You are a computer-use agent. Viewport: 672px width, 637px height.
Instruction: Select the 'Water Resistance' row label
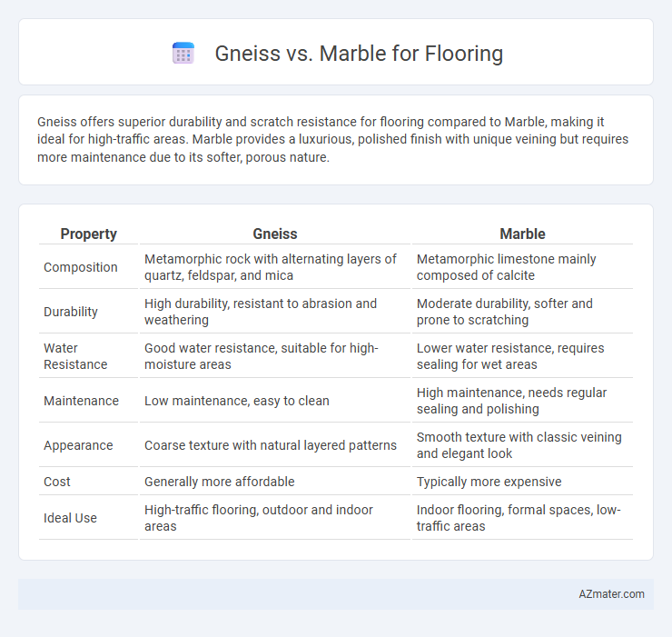point(75,356)
